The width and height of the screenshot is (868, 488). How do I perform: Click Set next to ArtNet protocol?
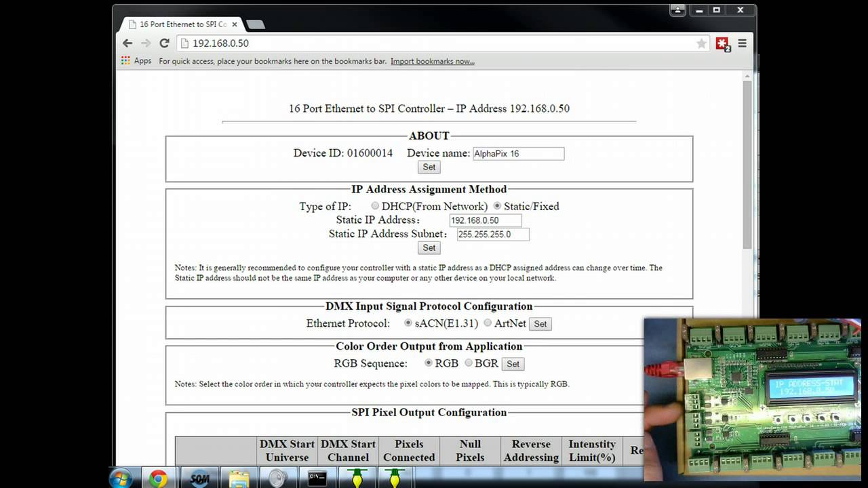pyautogui.click(x=540, y=324)
